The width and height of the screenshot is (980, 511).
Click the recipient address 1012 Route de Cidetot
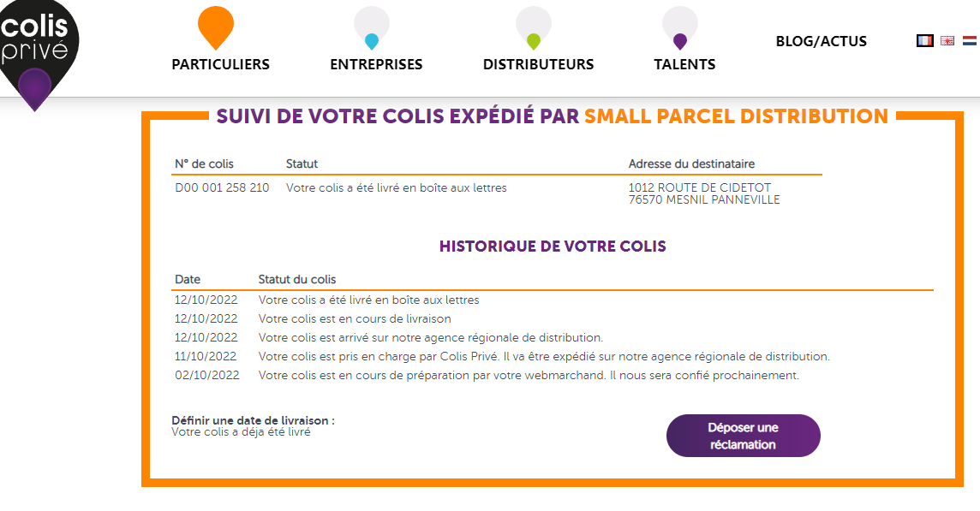tap(693, 187)
